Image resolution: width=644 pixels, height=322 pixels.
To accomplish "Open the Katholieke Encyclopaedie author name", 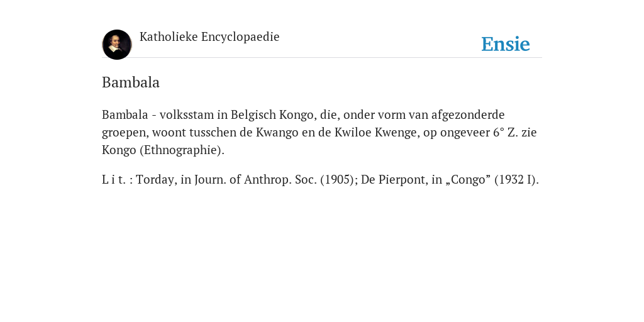I will (209, 37).
